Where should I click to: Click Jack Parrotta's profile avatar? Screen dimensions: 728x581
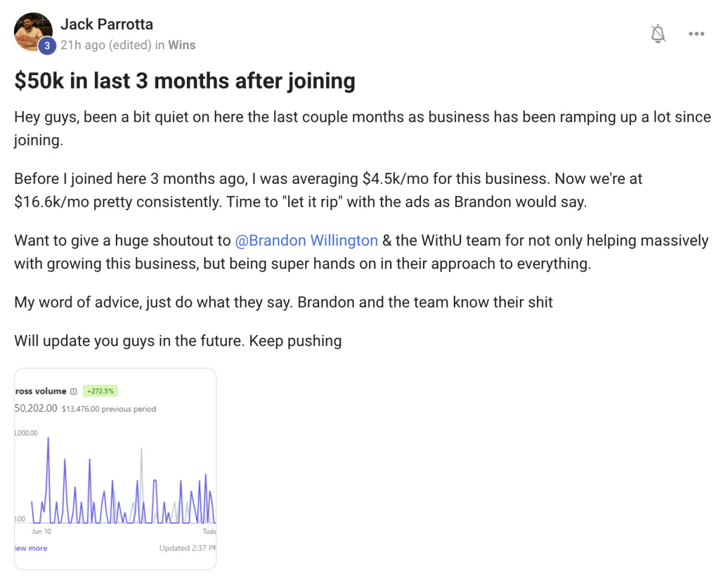(33, 32)
